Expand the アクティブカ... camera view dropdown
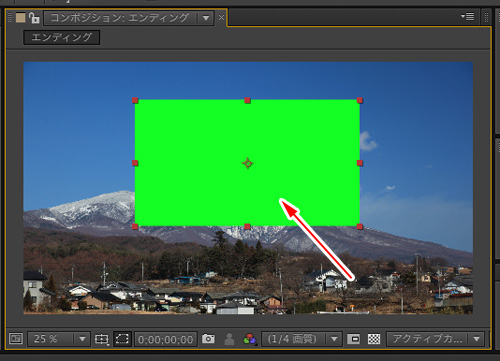The image size is (500, 361). coord(435,339)
